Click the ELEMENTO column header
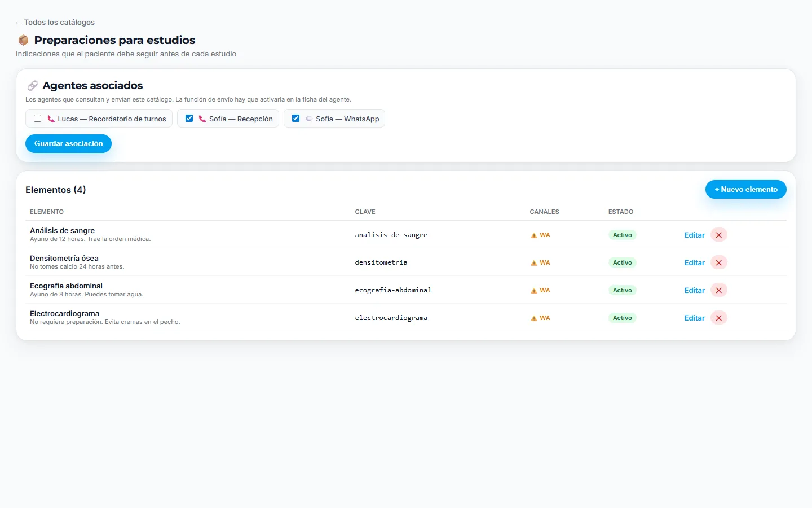Screen dimensions: 812x508 47,212
